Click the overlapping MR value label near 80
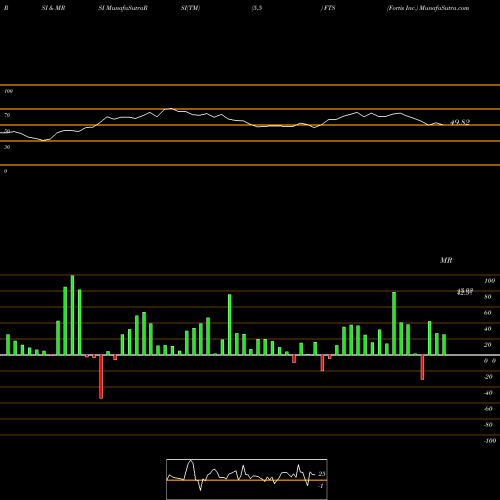500x500 pixels. [465, 292]
